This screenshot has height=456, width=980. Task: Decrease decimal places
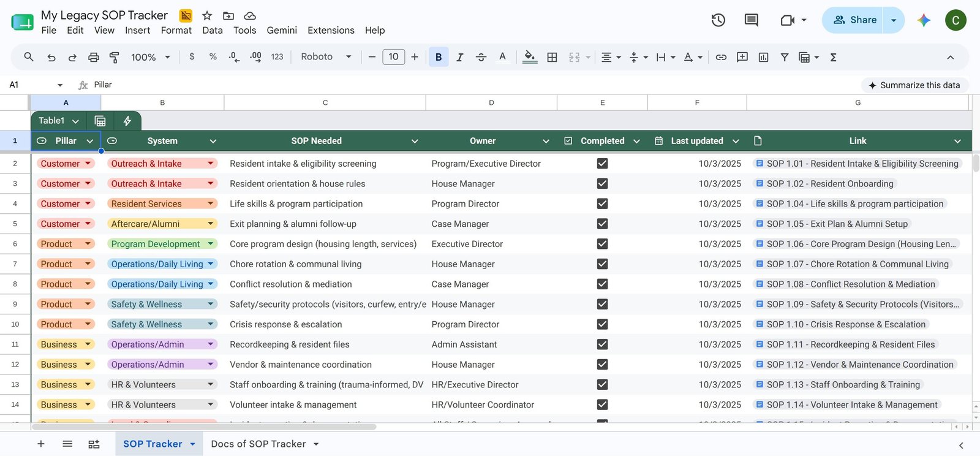[234, 57]
